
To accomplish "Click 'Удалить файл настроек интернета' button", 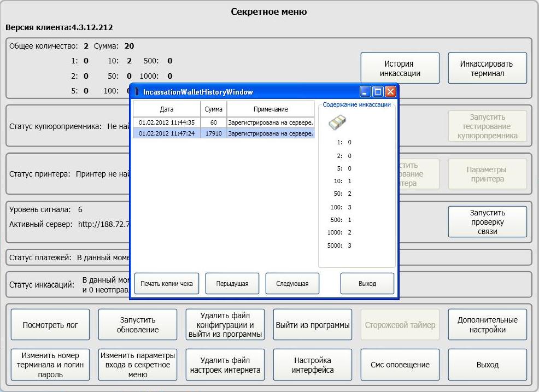I will click(x=225, y=365).
